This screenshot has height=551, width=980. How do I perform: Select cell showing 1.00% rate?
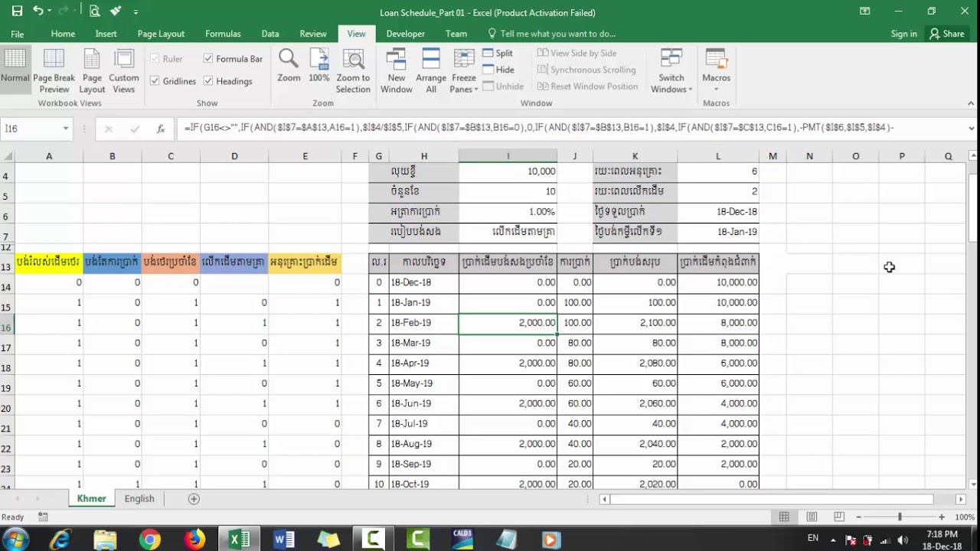(508, 211)
